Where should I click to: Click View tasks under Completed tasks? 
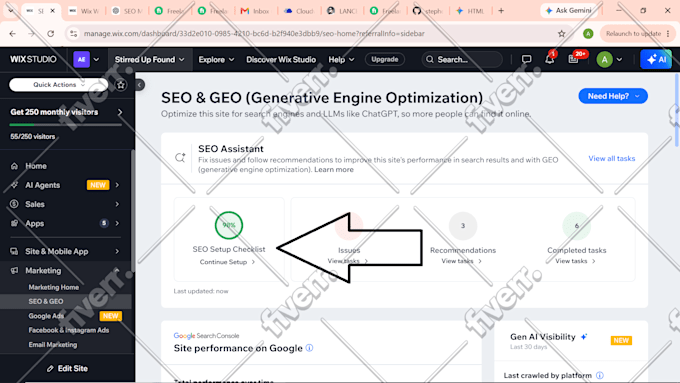575,261
